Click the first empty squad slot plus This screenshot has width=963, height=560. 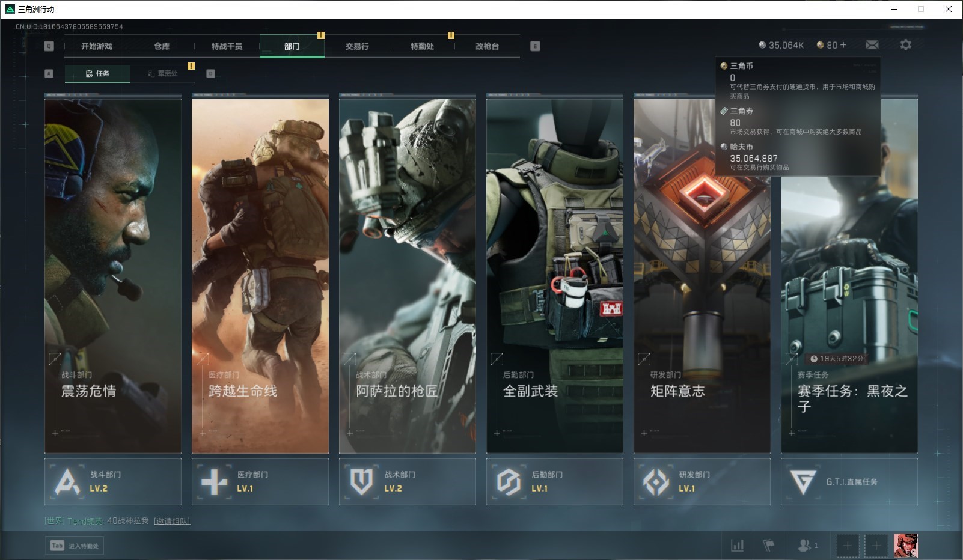point(848,546)
